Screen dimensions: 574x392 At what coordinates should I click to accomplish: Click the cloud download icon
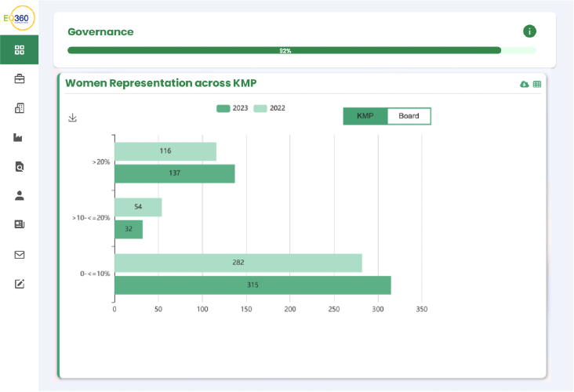[525, 84]
